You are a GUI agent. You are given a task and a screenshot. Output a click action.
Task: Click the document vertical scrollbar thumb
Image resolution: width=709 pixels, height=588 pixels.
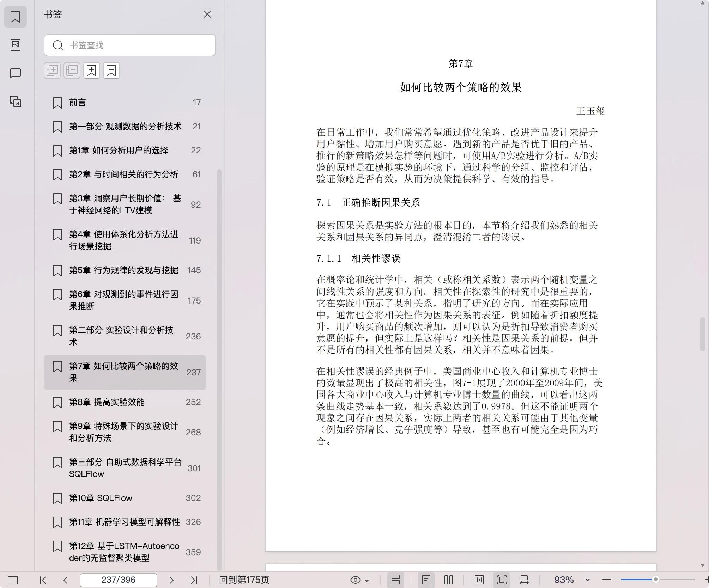[703, 334]
